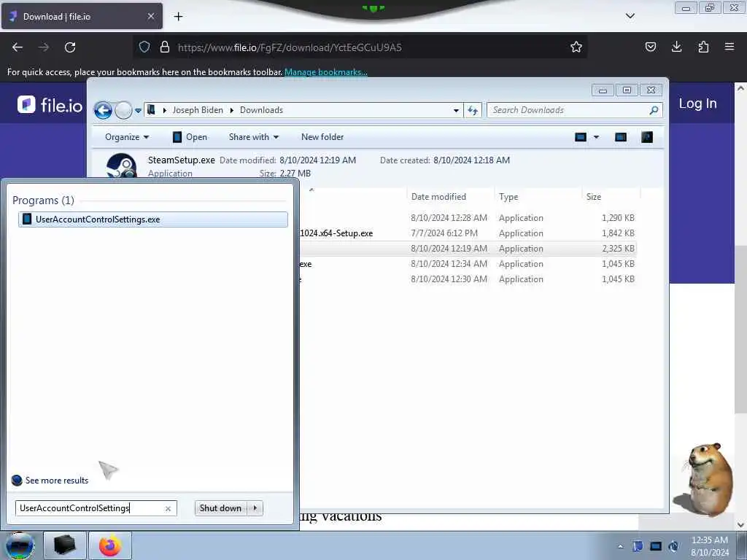Select the 2,325 KB application row

click(467, 249)
